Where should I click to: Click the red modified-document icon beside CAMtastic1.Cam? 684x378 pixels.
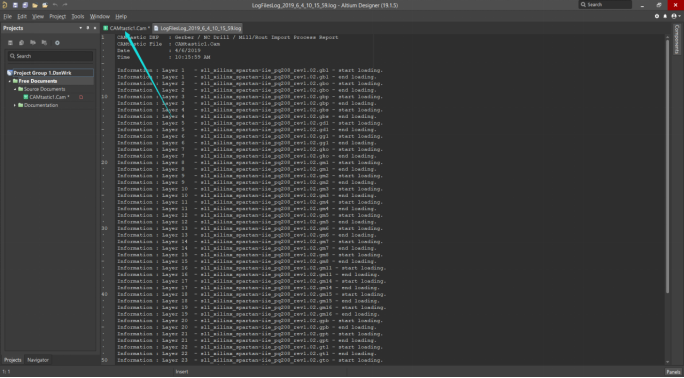pos(81,97)
